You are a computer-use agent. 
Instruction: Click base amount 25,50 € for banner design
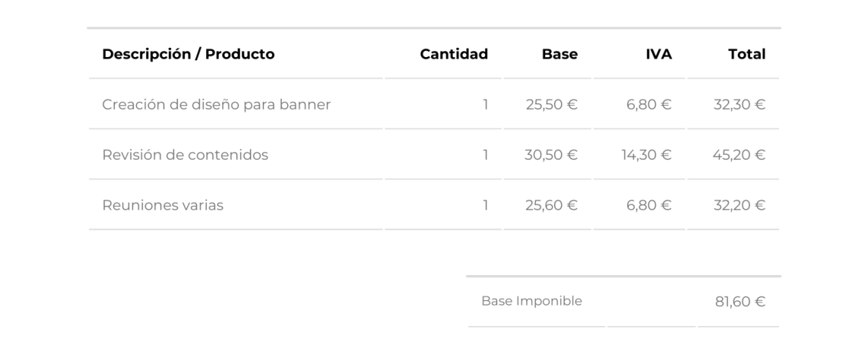tap(552, 104)
